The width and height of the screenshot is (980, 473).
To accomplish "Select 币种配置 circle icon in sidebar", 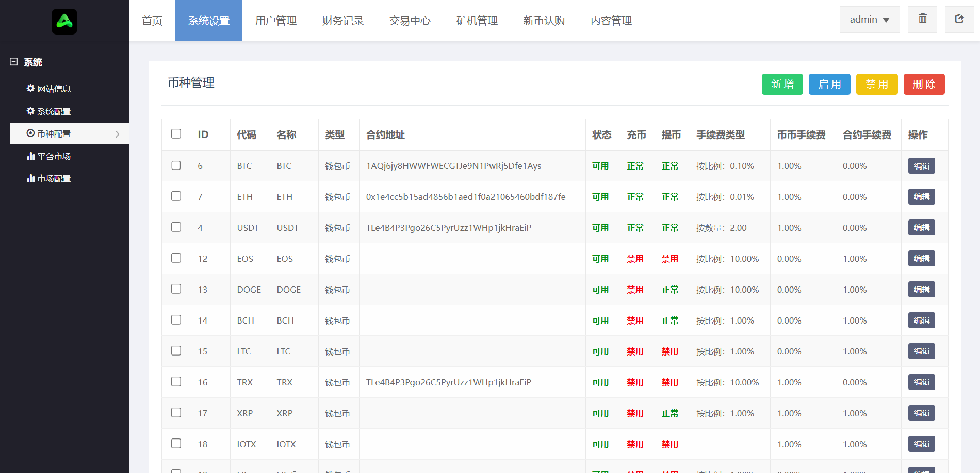I will click(30, 133).
